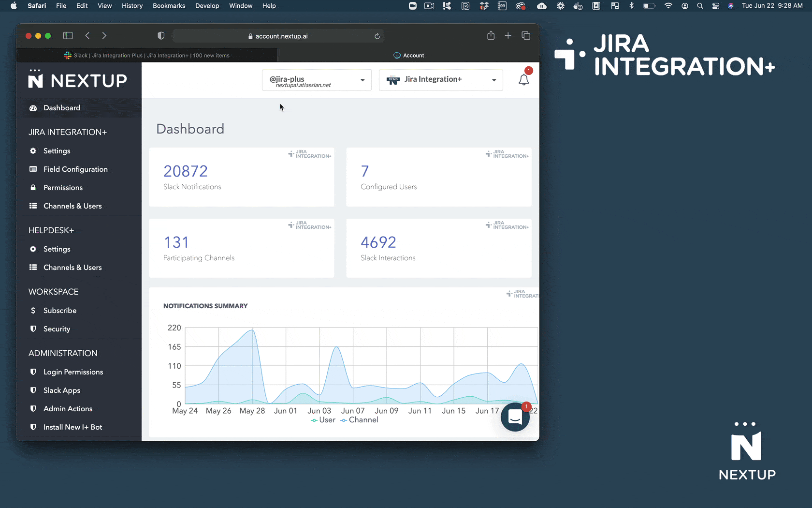Expand the Jira Integration+ product dropdown
812x508 pixels.
[441, 80]
